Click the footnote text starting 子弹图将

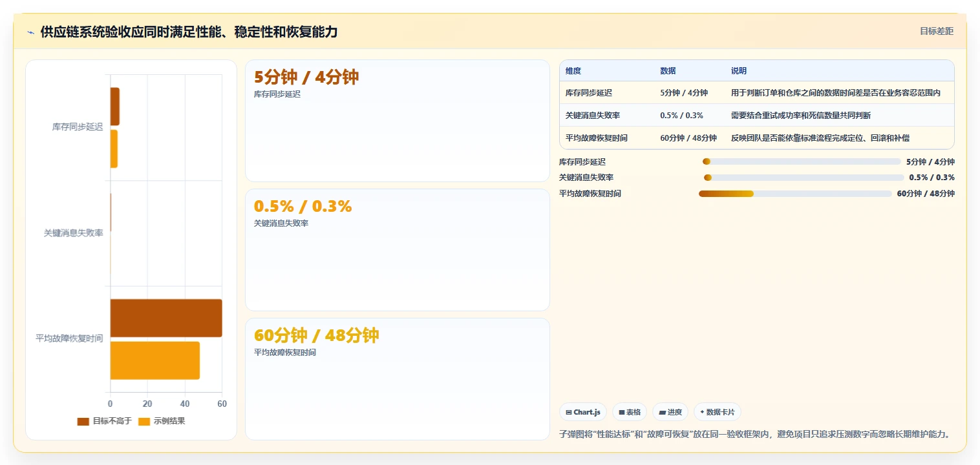coord(756,434)
